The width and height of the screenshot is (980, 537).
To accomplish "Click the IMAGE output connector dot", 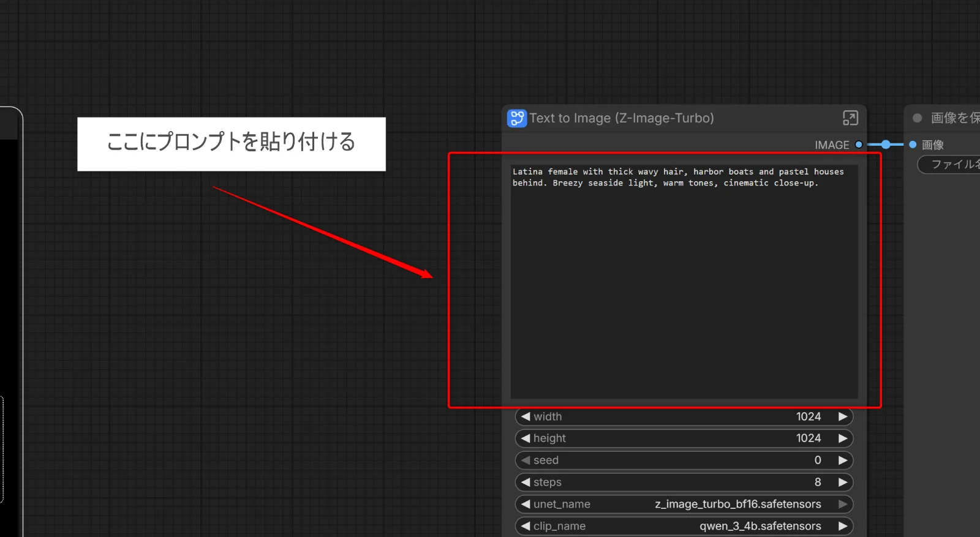I will point(859,145).
